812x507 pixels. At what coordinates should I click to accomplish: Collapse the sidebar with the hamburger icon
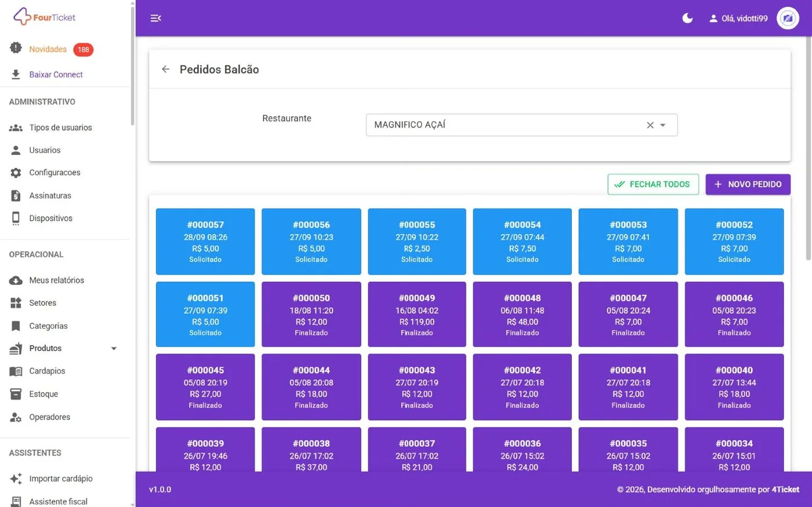155,18
